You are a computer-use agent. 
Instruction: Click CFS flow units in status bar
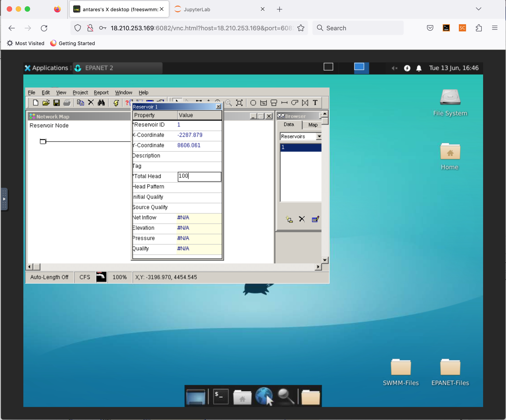point(85,277)
